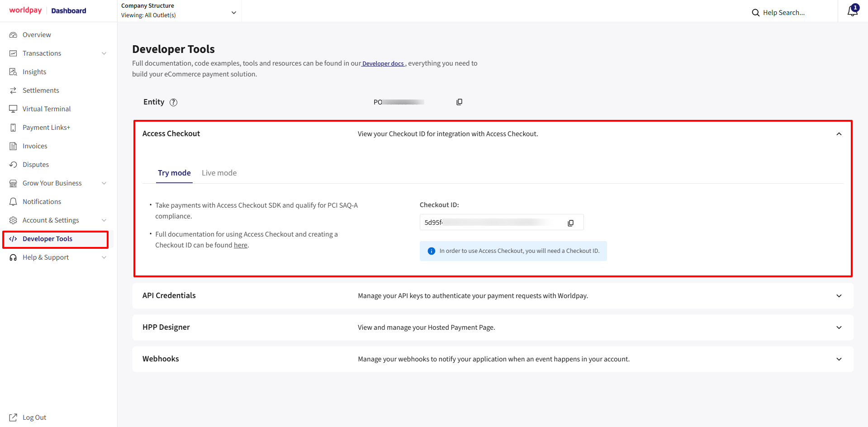Click the Virtual Terminal monitor icon

click(13, 109)
